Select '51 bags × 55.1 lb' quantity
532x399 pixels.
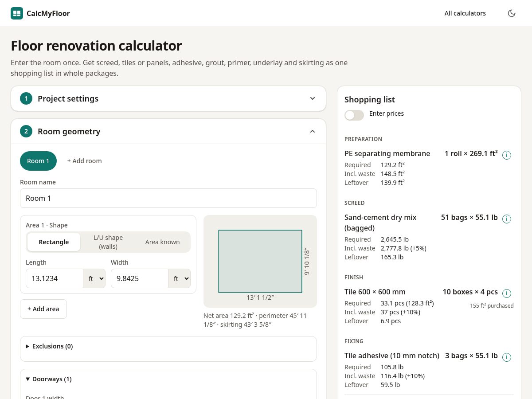coord(469,217)
